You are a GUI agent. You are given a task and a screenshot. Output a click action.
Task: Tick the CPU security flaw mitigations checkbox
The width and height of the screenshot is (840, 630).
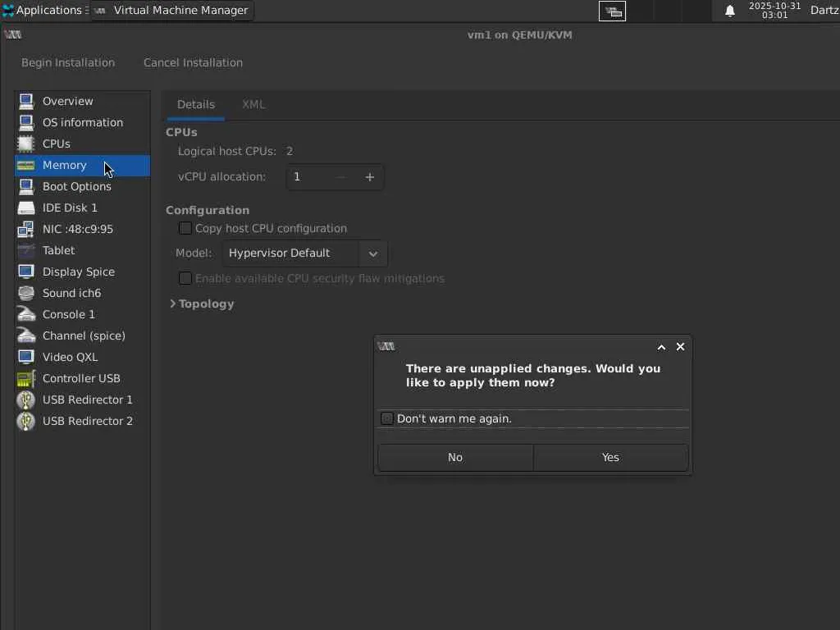coord(185,278)
